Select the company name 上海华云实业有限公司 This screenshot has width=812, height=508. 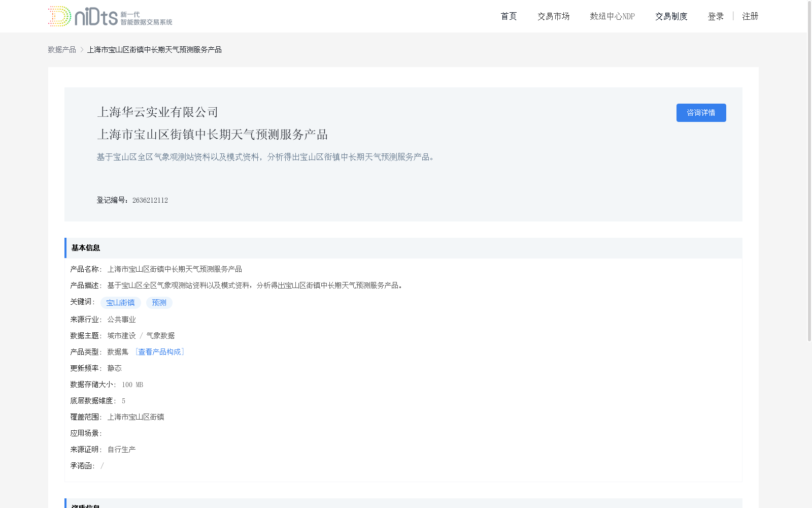point(157,112)
